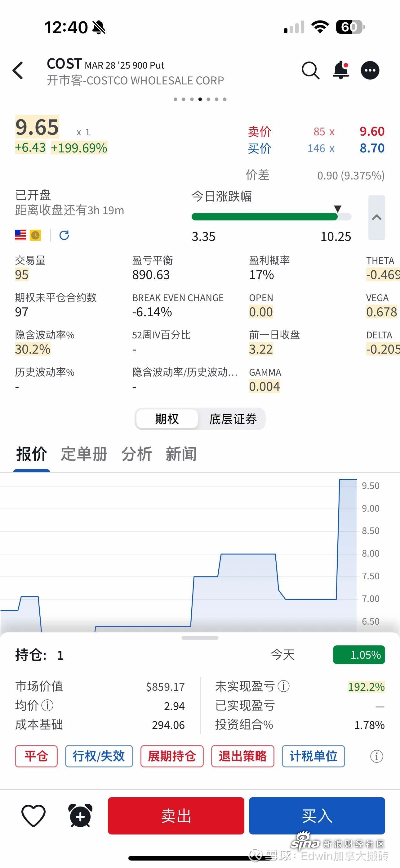Tap the 展期持仓 button

(172, 756)
